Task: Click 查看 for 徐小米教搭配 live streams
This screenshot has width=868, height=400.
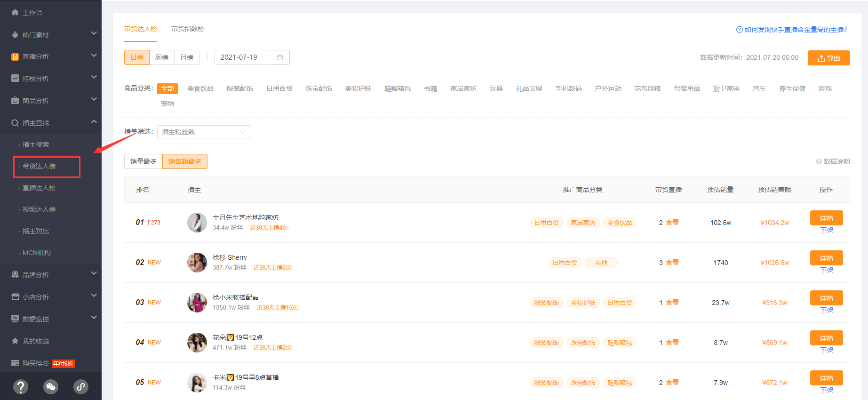Action: pyautogui.click(x=672, y=302)
